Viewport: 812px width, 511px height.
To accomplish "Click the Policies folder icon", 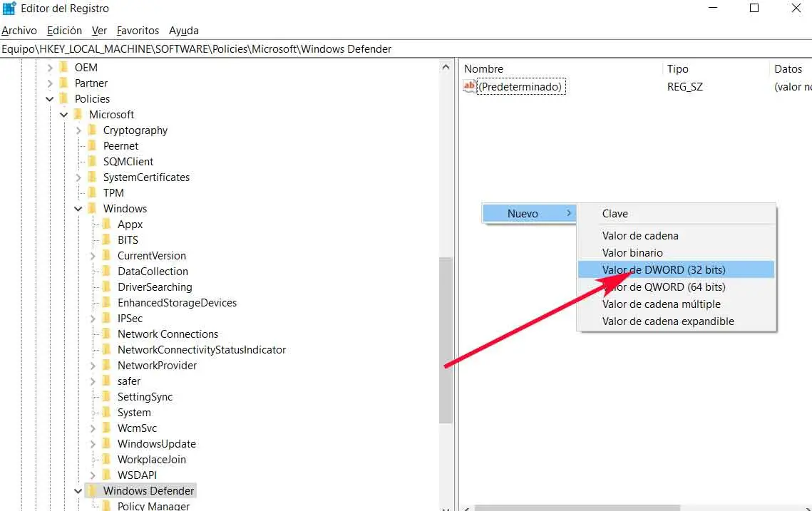I will (64, 98).
